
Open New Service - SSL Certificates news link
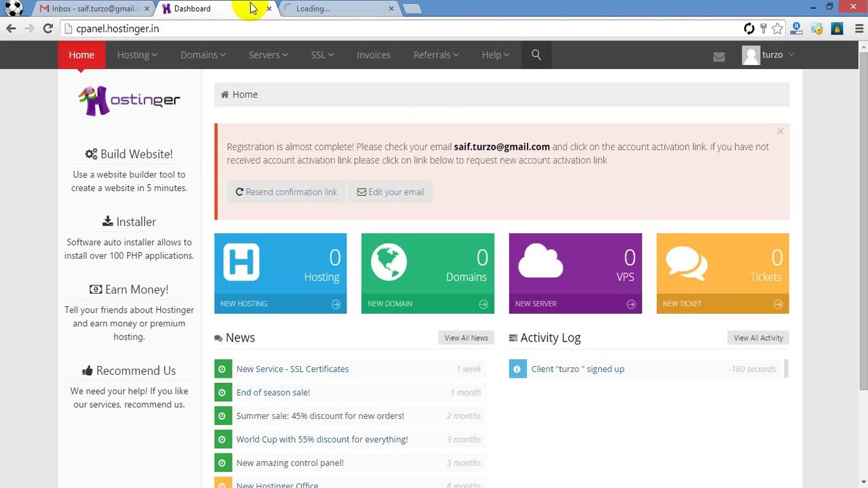click(292, 369)
